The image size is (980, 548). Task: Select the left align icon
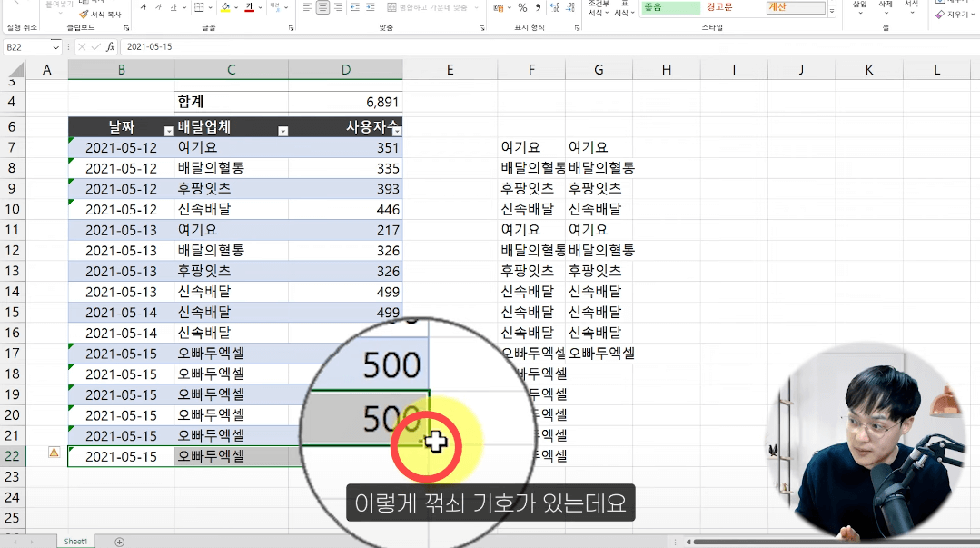[307, 7]
